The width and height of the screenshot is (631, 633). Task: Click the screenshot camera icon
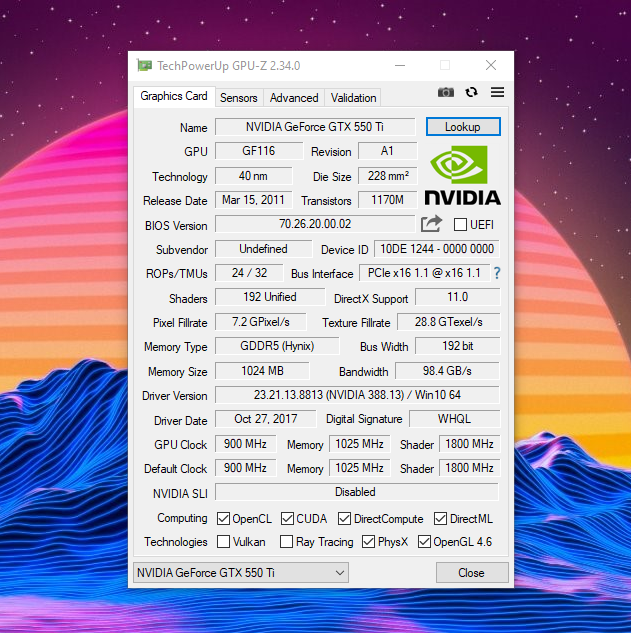click(x=446, y=92)
